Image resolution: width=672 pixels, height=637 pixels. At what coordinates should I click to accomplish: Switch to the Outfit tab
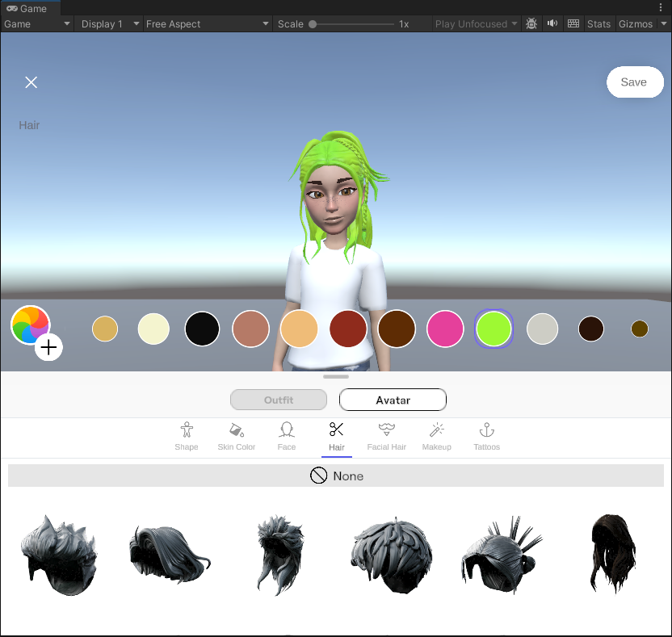tap(279, 400)
